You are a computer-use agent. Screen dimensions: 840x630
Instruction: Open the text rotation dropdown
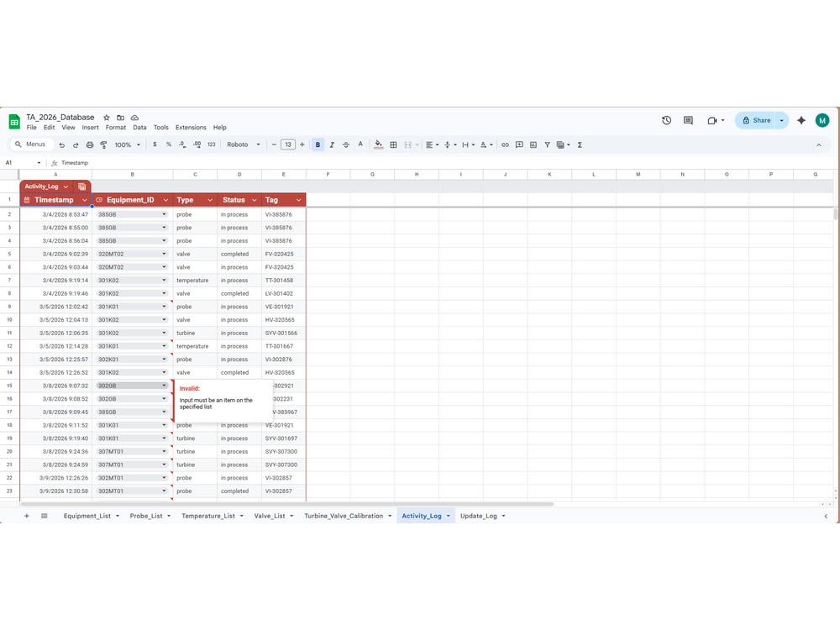[486, 144]
